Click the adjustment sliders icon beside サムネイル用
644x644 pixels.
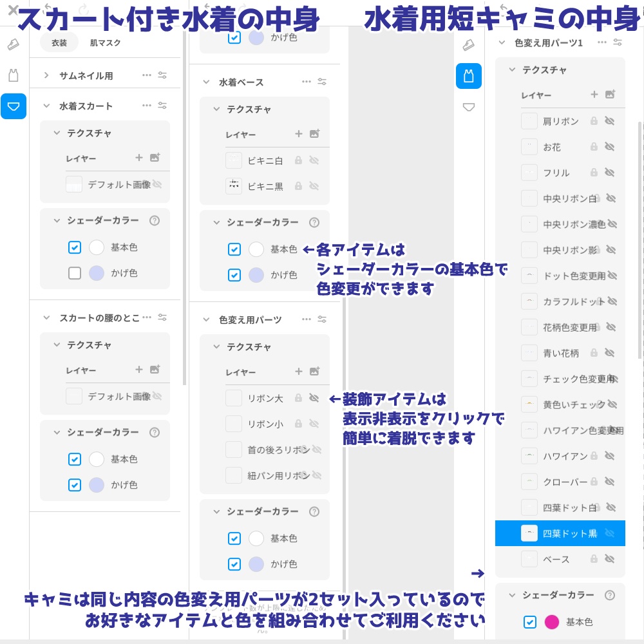[163, 74]
